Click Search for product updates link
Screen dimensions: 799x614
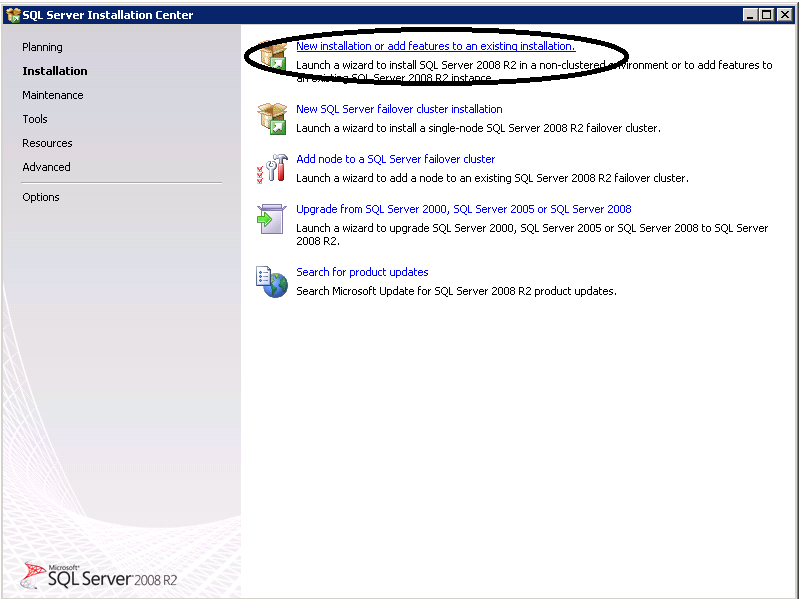(362, 272)
